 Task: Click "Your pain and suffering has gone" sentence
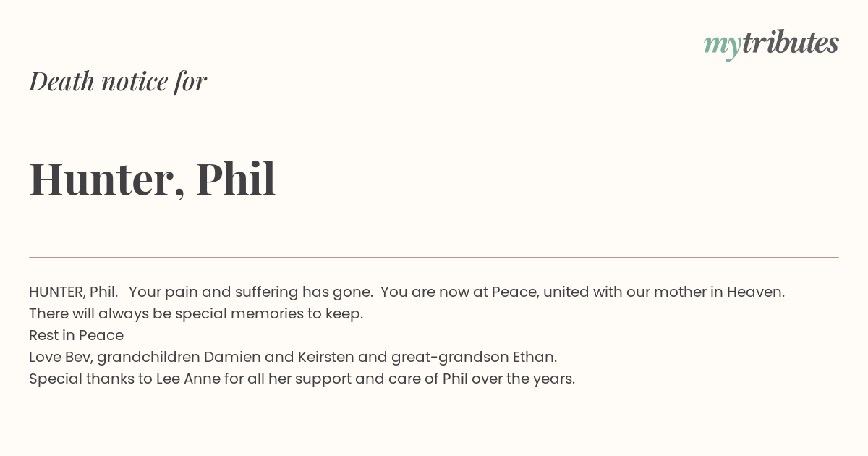coord(251,292)
